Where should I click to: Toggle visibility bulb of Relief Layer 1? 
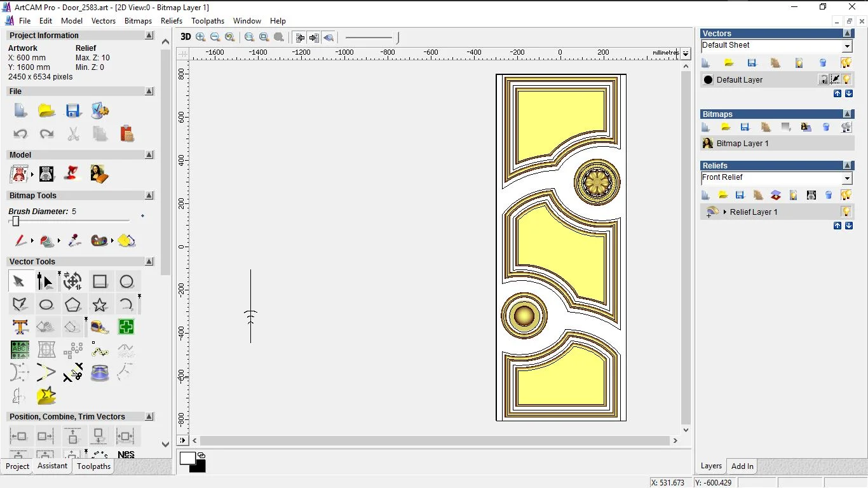pyautogui.click(x=846, y=212)
